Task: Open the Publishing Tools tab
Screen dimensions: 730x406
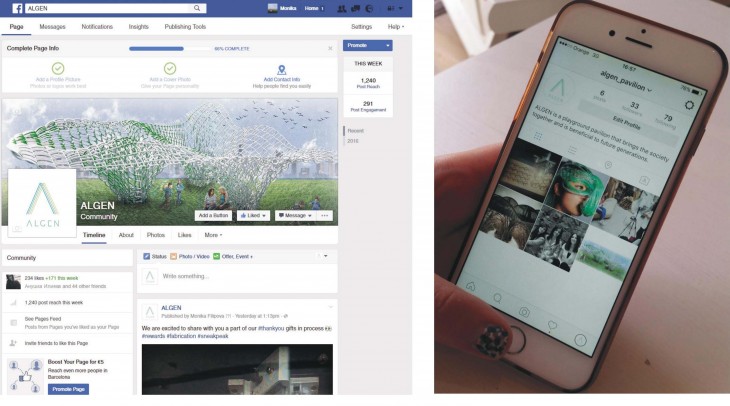Action: 185,27
